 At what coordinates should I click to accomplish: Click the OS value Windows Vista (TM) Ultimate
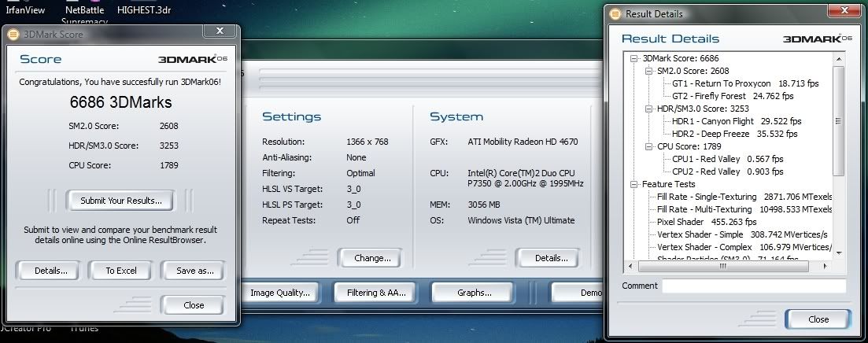tap(521, 220)
